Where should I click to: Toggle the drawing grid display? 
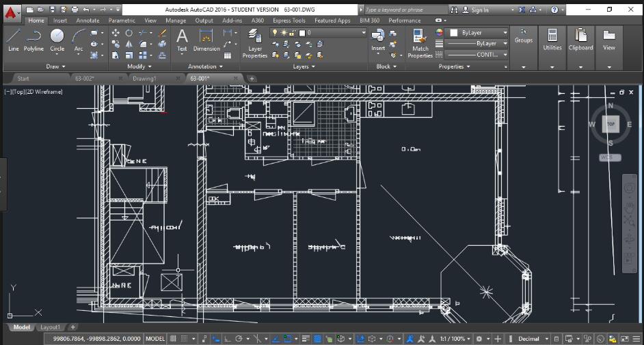[174, 339]
